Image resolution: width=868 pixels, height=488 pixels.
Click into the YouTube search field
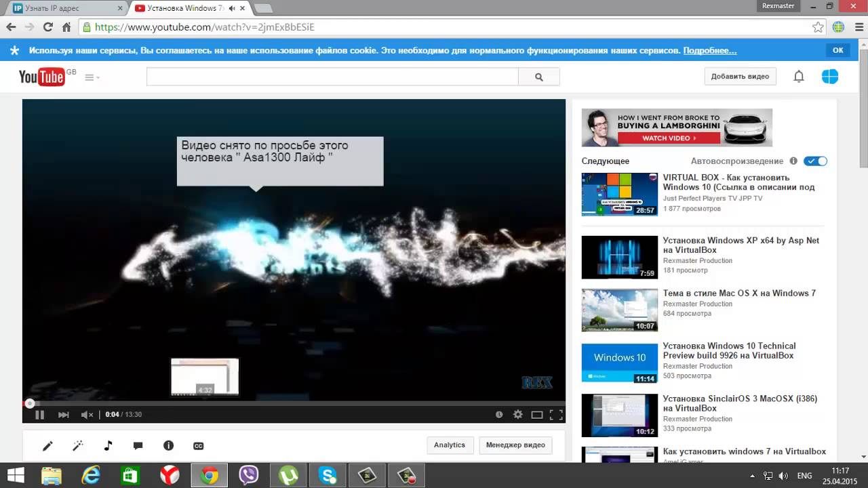pyautogui.click(x=332, y=77)
